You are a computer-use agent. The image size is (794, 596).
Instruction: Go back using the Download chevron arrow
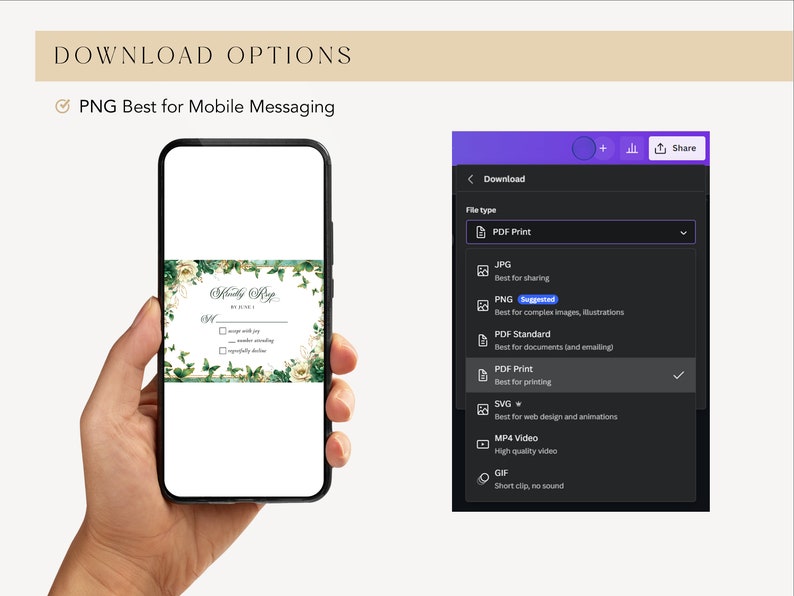pyautogui.click(x=470, y=179)
